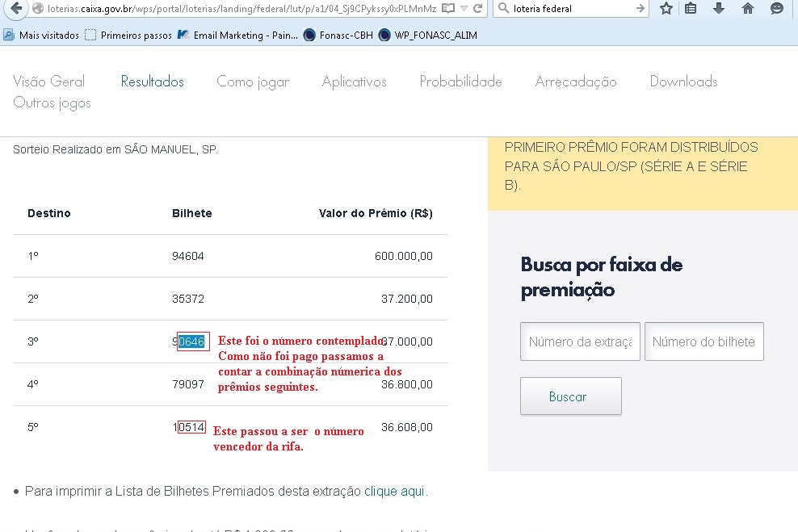Reload the page with the refresh icon

coord(479,9)
